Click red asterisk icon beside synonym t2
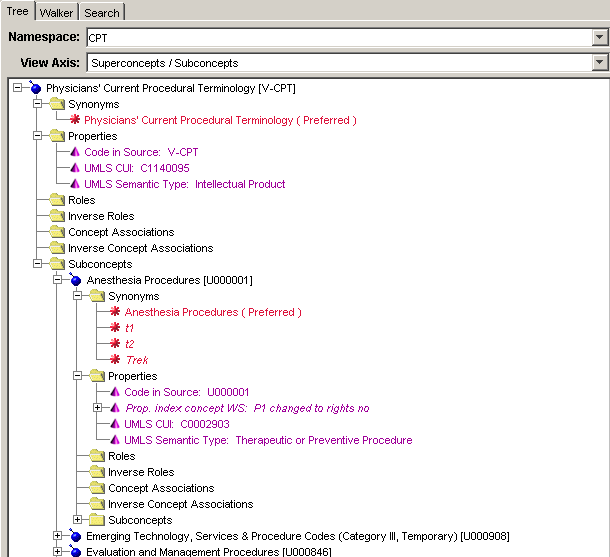The width and height of the screenshot is (610, 557). (x=115, y=343)
